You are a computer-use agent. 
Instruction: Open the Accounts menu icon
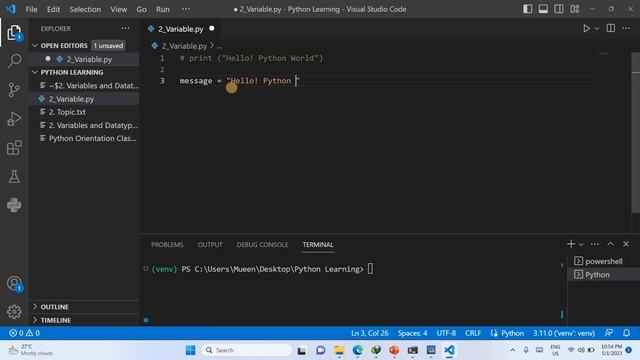click(14, 283)
